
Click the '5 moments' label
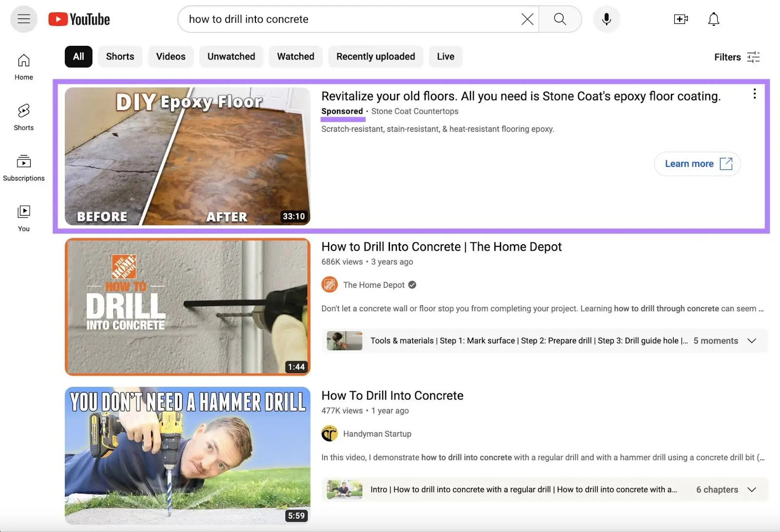tap(716, 340)
